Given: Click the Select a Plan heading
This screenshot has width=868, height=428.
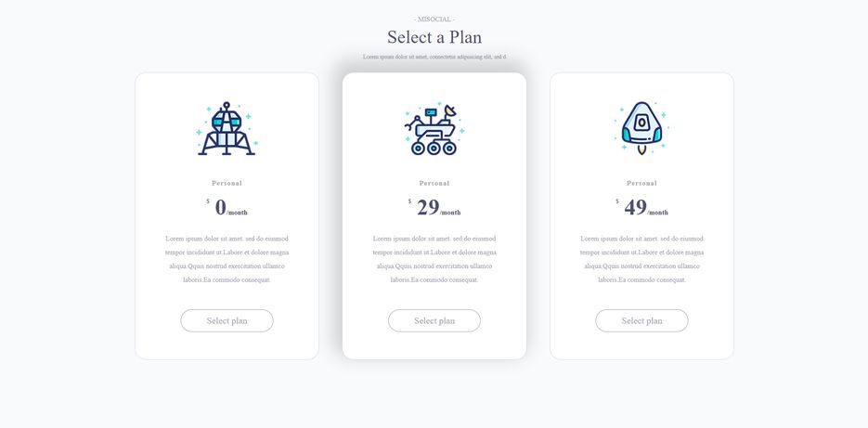Looking at the screenshot, I should [x=434, y=37].
